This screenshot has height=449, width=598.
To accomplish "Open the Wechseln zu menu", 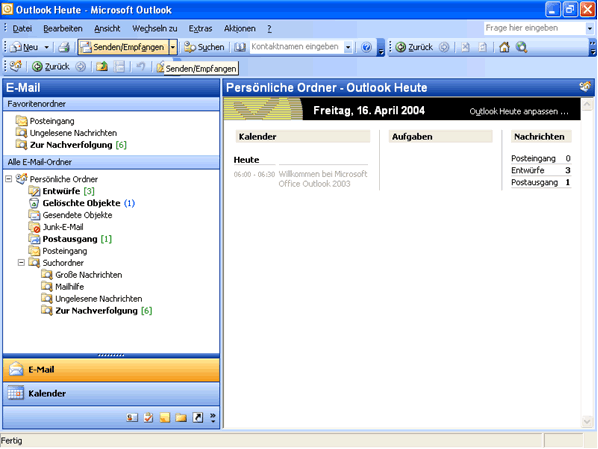I will [154, 29].
